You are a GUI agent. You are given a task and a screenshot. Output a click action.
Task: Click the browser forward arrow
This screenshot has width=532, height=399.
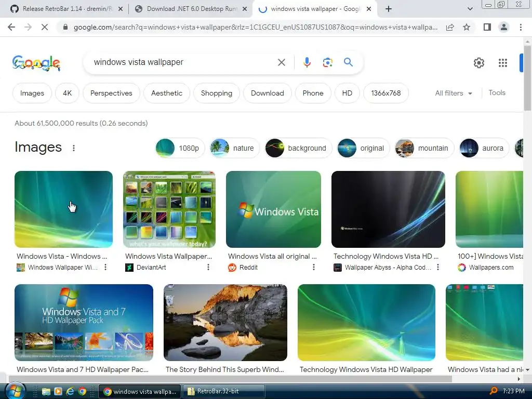28,27
